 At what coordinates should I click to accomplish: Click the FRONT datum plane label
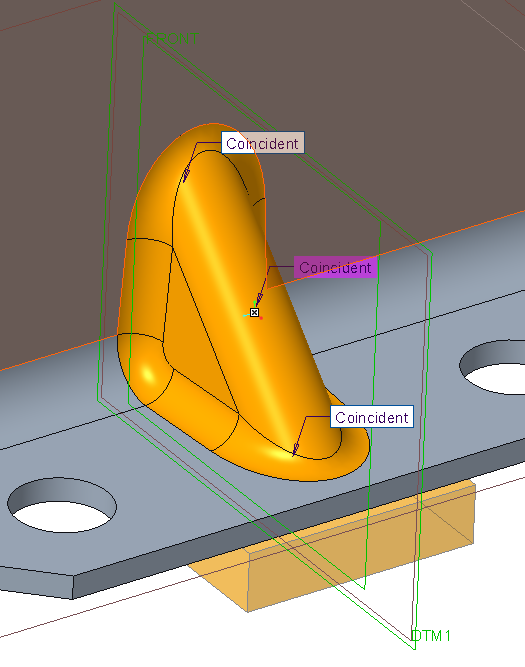[x=173, y=39]
